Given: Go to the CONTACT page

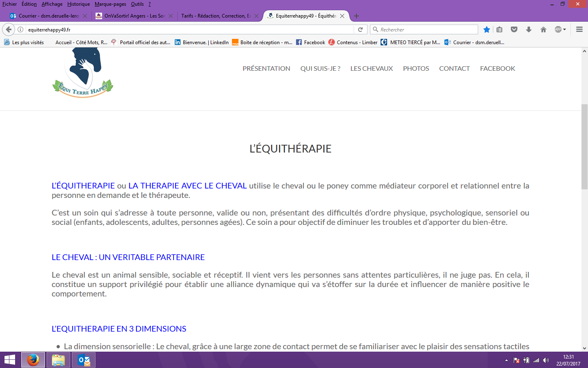Looking at the screenshot, I should [454, 69].
